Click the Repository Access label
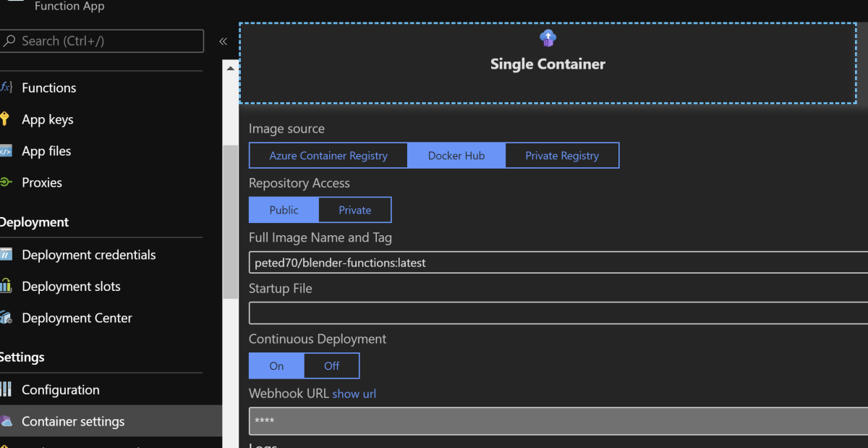Screen dimensions: 868x448 pos(299,183)
